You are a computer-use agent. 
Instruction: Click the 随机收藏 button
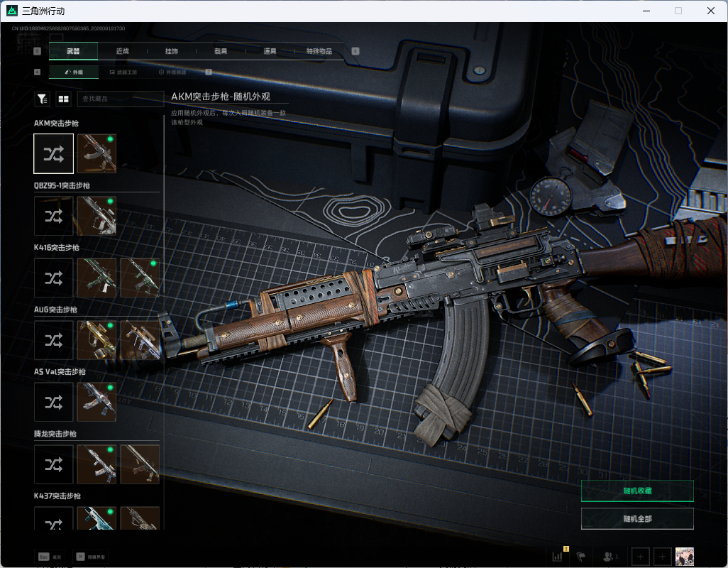coord(637,491)
